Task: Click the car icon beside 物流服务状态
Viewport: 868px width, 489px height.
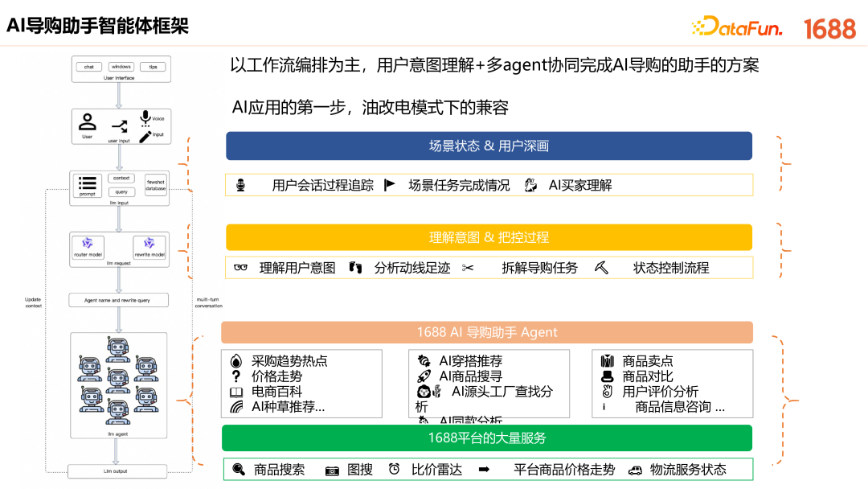Action: (635, 471)
